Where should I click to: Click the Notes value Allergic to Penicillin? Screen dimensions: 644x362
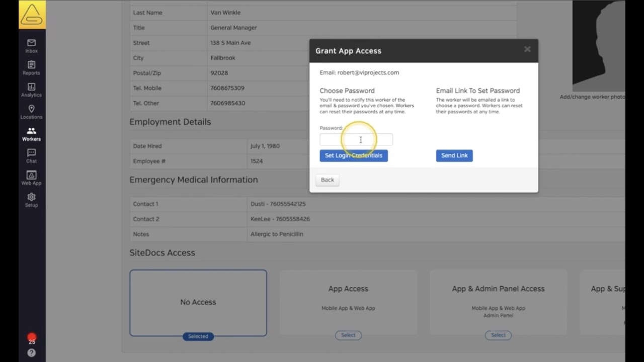click(x=277, y=234)
